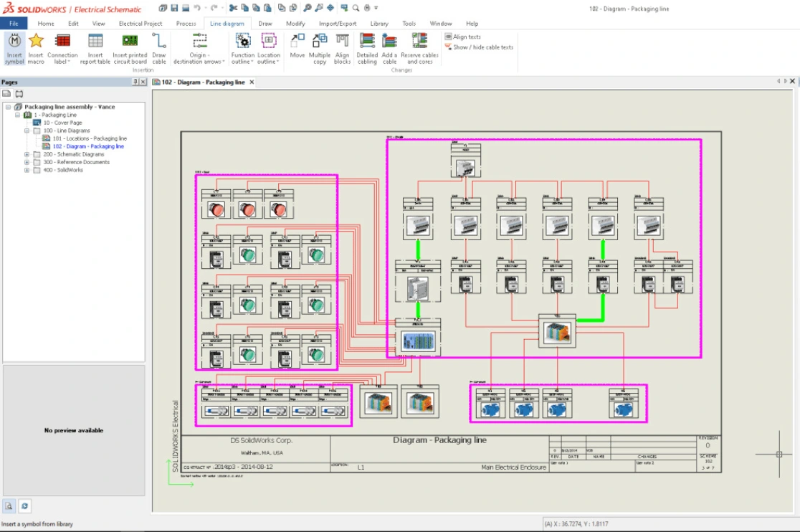800x532 pixels.
Task: Click the Window ribbon tab
Action: [x=441, y=24]
